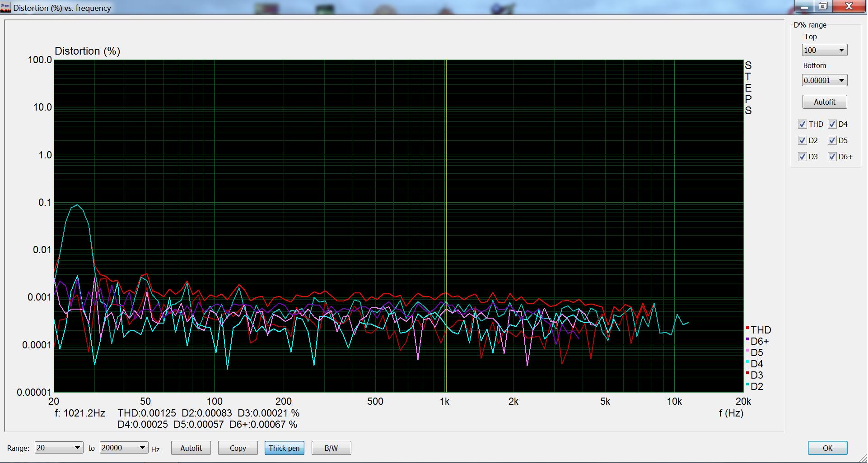This screenshot has width=868, height=463.
Task: Click the cursor frequency readout f: 1021.2Hz
Action: click(80, 413)
